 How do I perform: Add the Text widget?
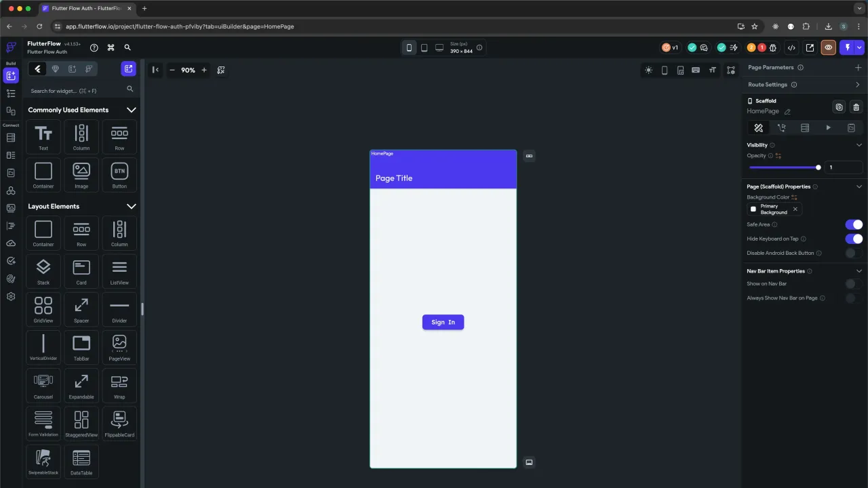(43, 137)
